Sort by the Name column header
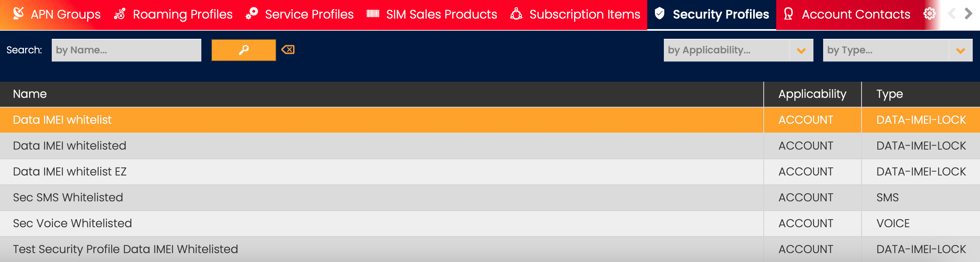This screenshot has width=980, height=262. click(30, 94)
